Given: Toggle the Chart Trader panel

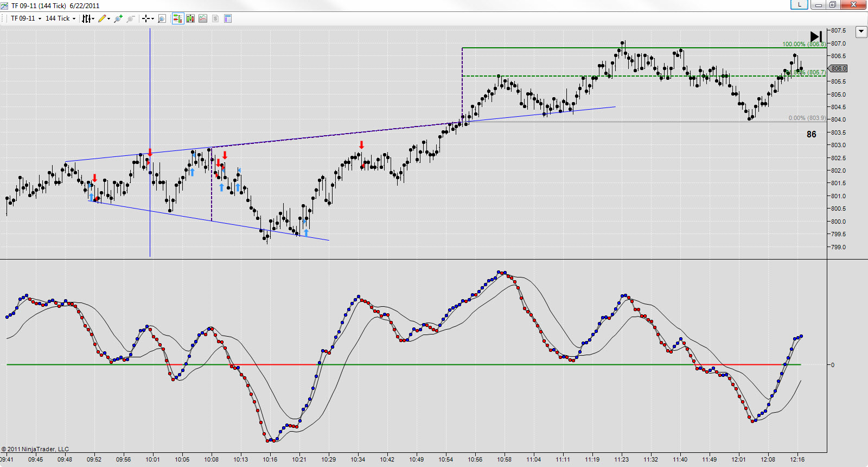Looking at the screenshot, I should coord(177,18).
